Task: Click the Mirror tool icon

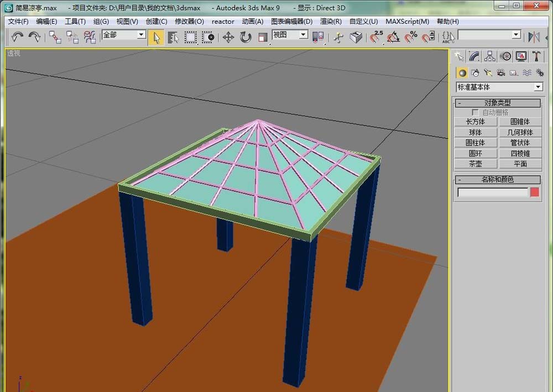Action: [534, 37]
